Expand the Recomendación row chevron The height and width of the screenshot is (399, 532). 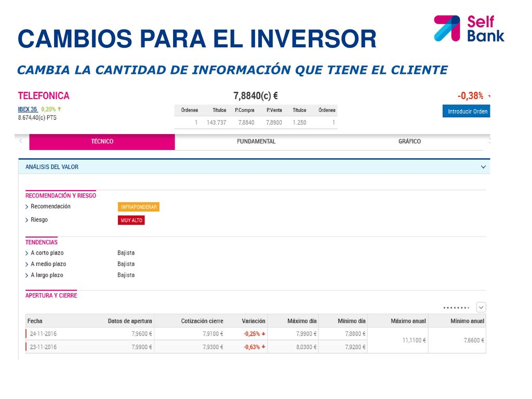pyautogui.click(x=27, y=207)
